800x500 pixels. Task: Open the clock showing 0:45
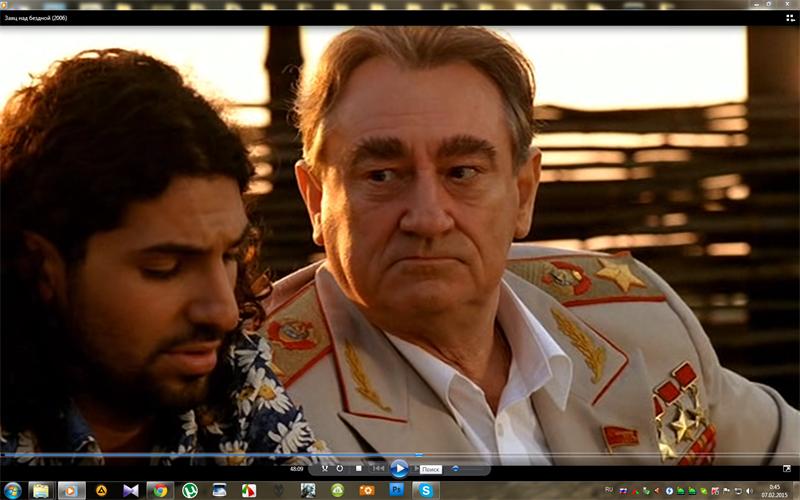(775, 490)
